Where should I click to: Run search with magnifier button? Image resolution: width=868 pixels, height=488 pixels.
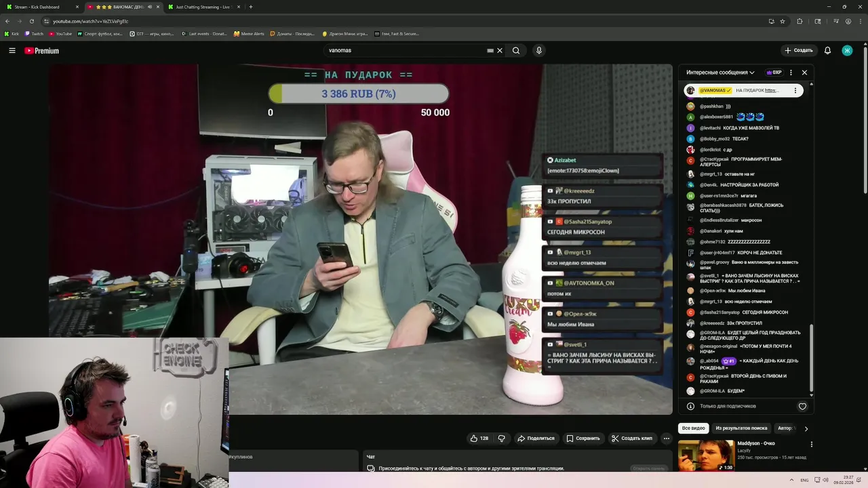[x=516, y=50]
